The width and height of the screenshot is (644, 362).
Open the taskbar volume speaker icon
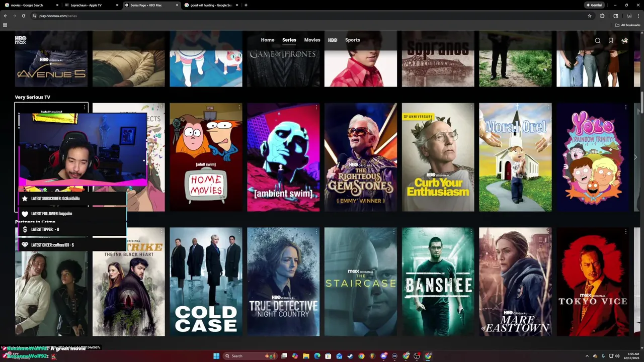pos(618,356)
